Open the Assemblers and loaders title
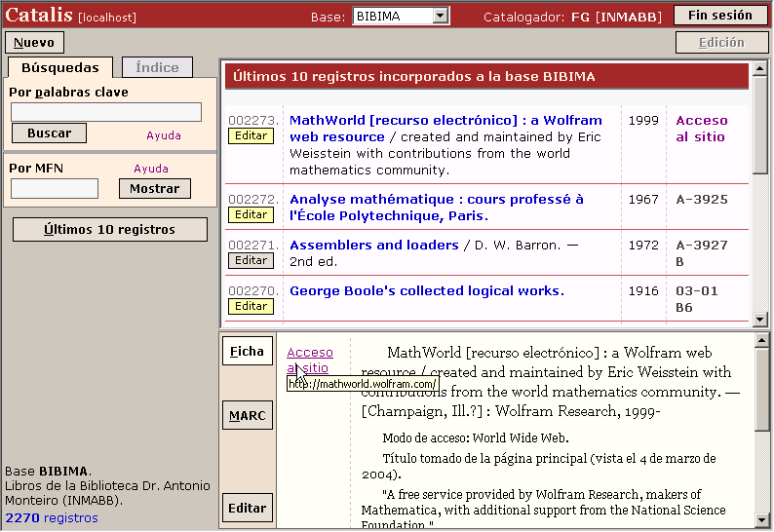774x532 pixels. 373,246
